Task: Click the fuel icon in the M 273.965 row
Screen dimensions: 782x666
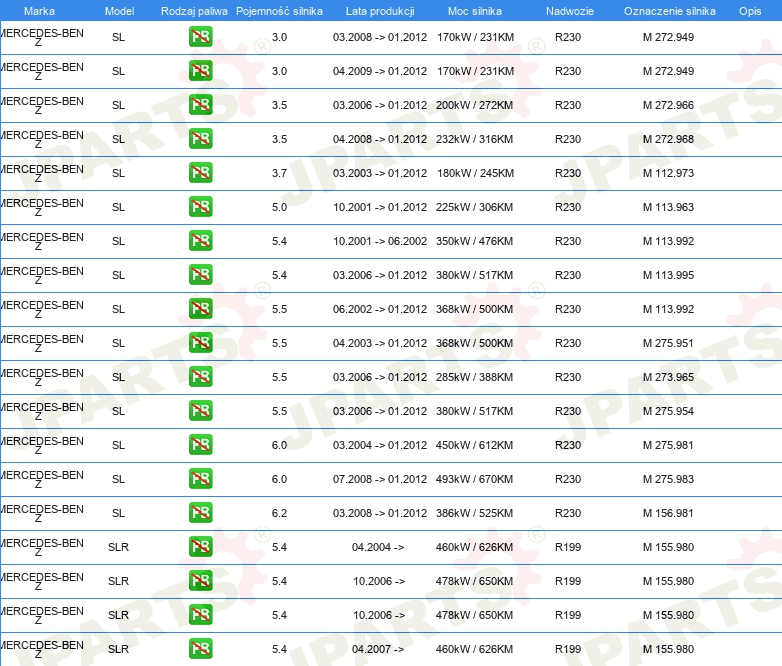Action: pyautogui.click(x=200, y=377)
